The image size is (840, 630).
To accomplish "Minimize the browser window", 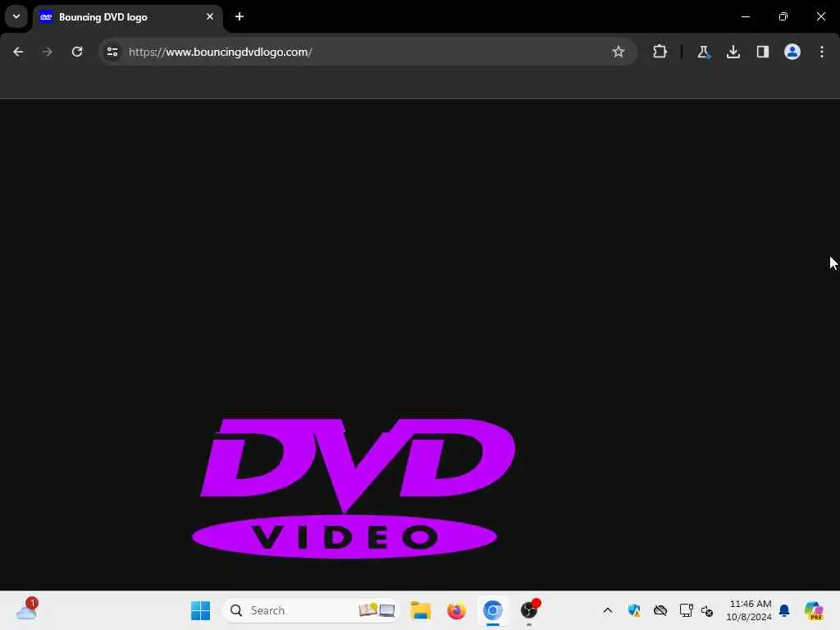I will coord(746,16).
